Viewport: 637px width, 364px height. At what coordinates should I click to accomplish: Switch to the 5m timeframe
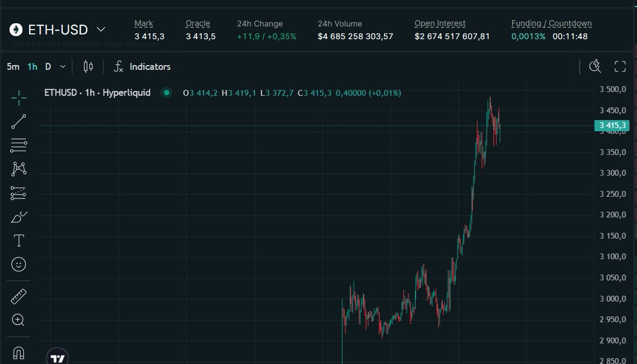pos(13,67)
